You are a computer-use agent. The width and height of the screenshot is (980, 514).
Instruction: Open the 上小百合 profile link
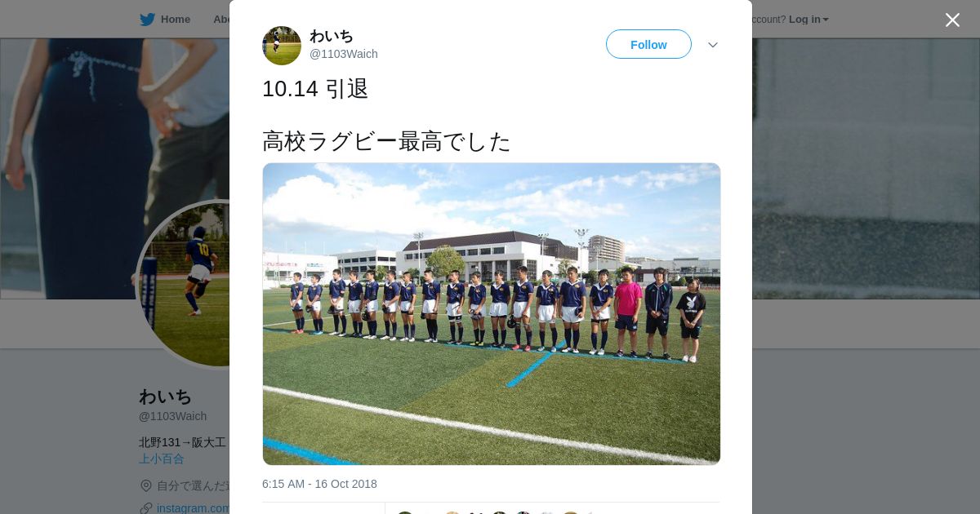coord(162,459)
